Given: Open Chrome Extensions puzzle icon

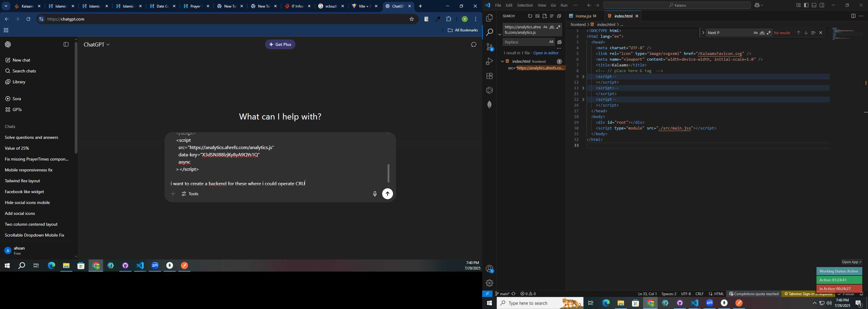Looking at the screenshot, I should [448, 19].
